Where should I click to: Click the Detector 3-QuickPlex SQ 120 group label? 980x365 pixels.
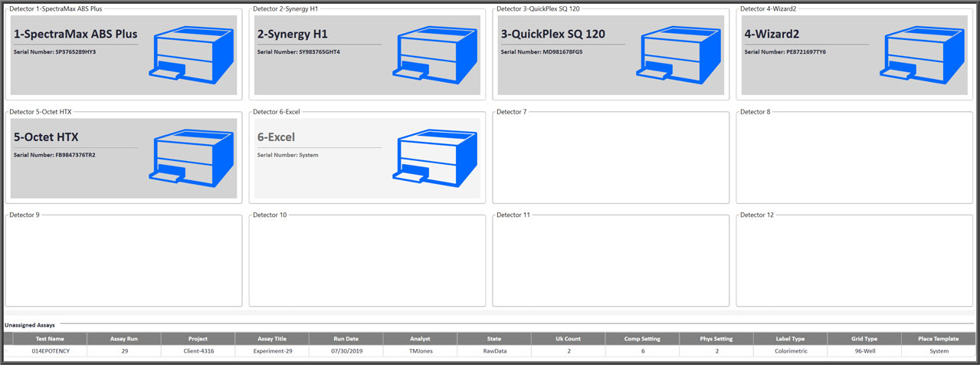[x=538, y=9]
